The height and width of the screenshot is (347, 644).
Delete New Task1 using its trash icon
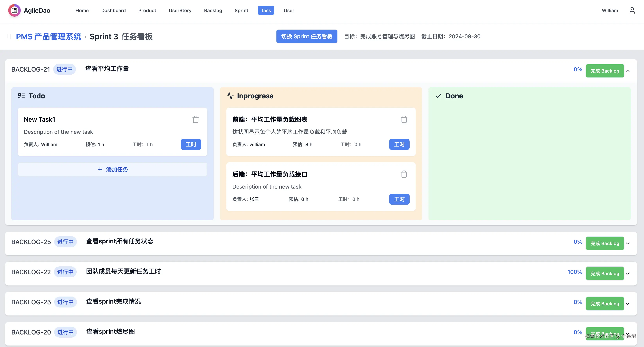click(x=196, y=119)
